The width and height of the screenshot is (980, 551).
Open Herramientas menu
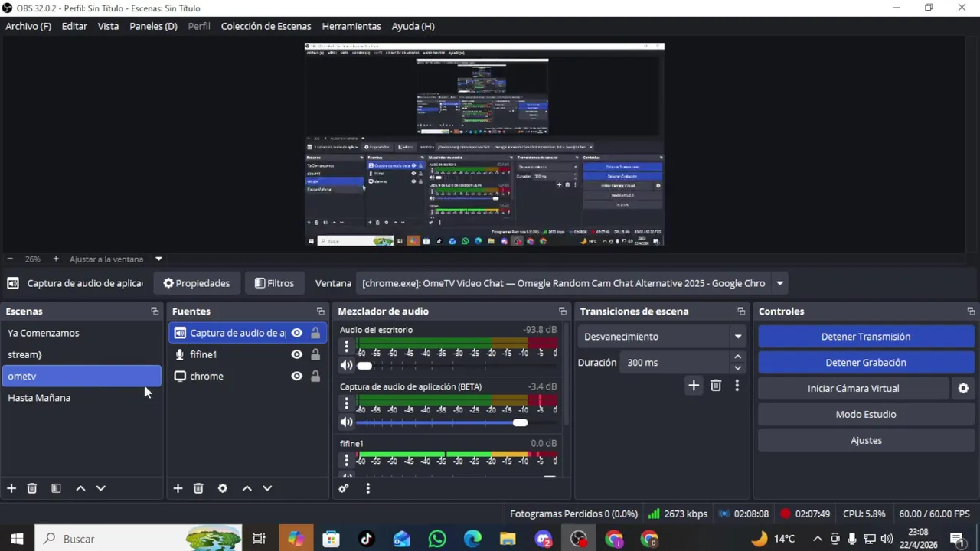(x=351, y=26)
